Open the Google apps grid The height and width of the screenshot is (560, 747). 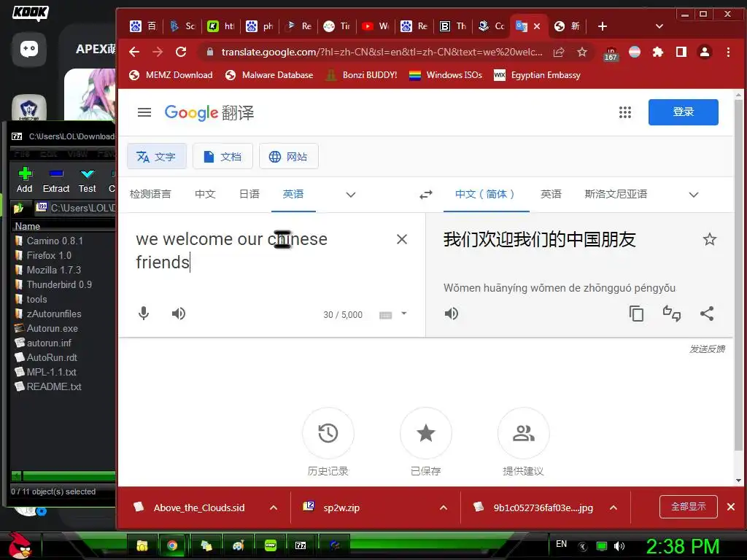pos(624,112)
